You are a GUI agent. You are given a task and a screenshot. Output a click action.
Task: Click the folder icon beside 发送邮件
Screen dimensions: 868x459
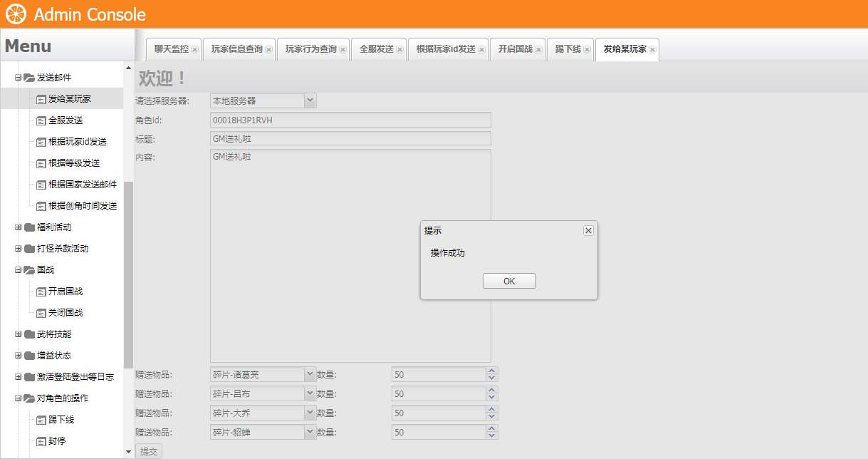tap(29, 77)
